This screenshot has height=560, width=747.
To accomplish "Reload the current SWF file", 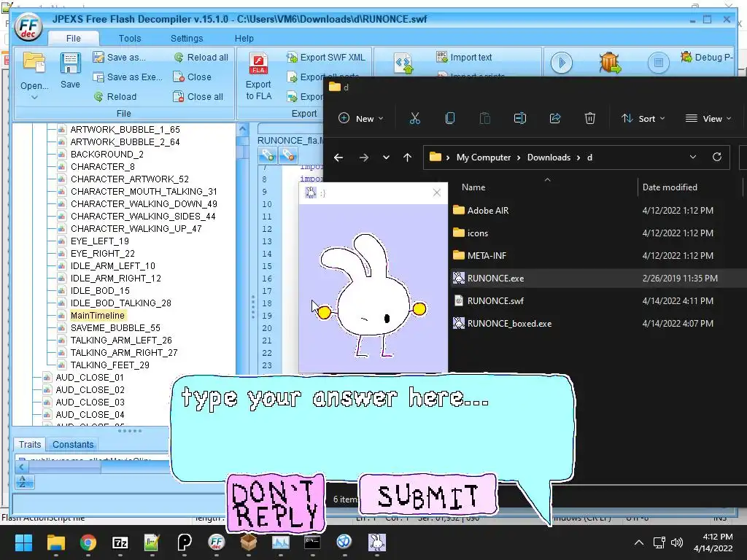I will (x=115, y=97).
